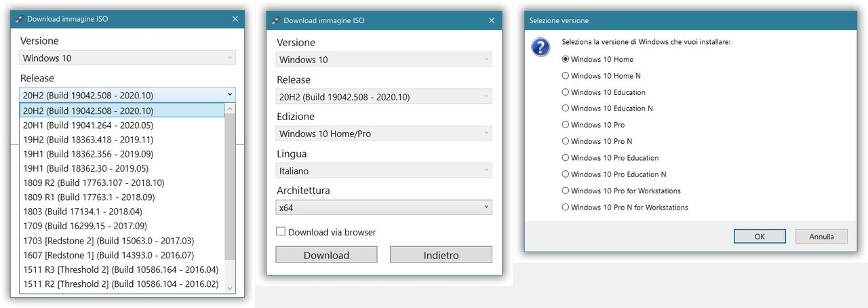This screenshot has height=308, width=868.
Task: Click the Rufus icon in the middle window's title bar
Action: click(276, 20)
